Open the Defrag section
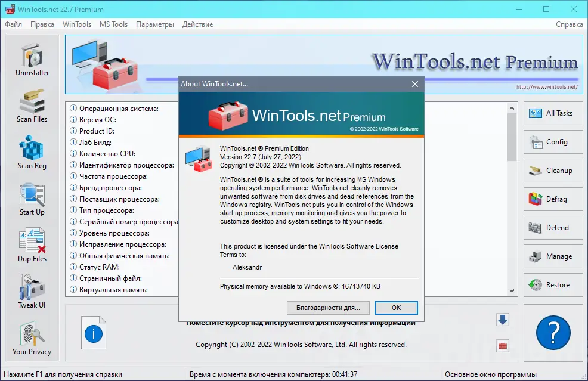Viewport: 588px width, 381px height. 553,199
